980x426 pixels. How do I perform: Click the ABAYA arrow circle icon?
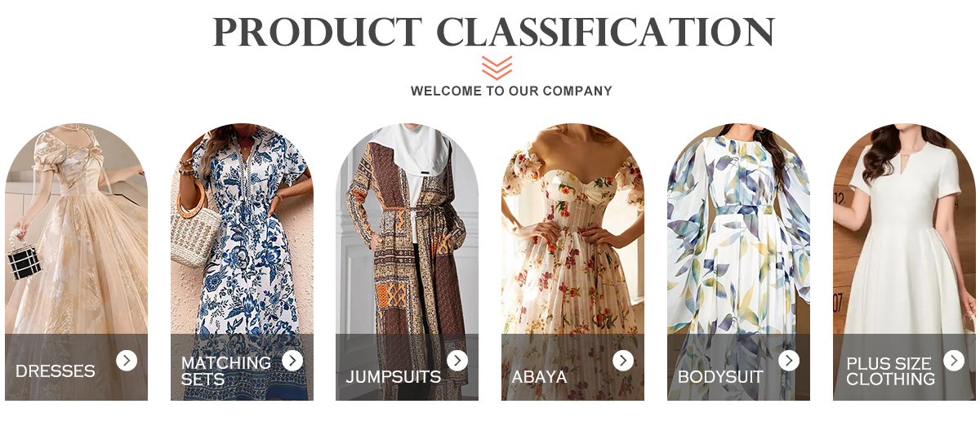[x=623, y=360]
